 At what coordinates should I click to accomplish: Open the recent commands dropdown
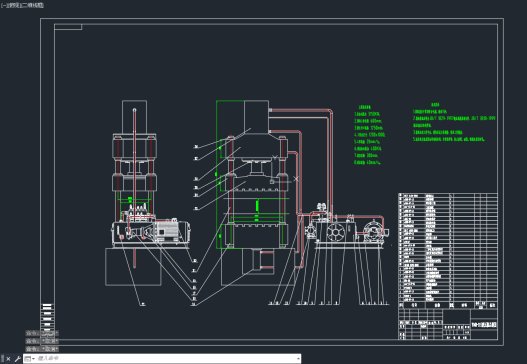pos(30,359)
